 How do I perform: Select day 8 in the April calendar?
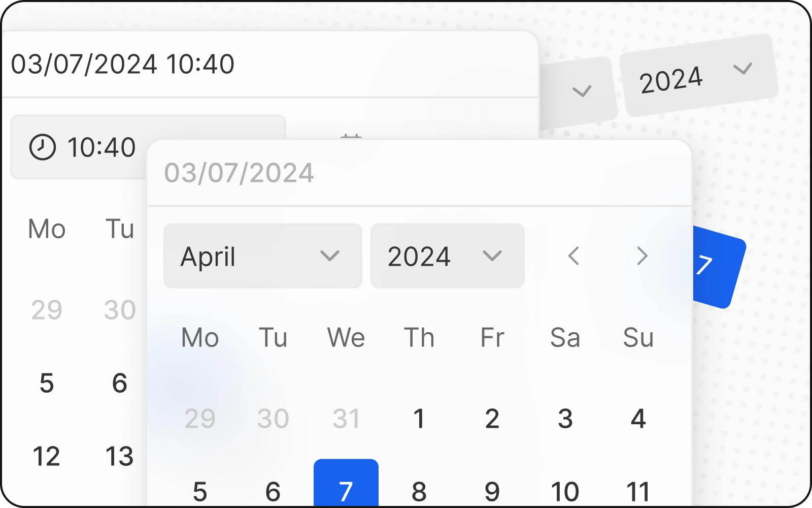[x=419, y=491]
